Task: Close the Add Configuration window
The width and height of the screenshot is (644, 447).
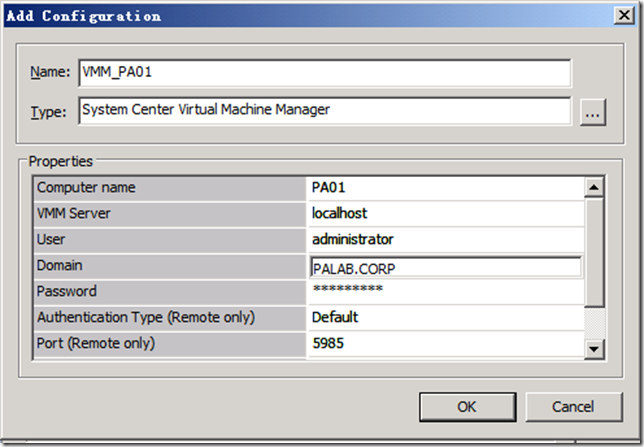Action: (624, 15)
